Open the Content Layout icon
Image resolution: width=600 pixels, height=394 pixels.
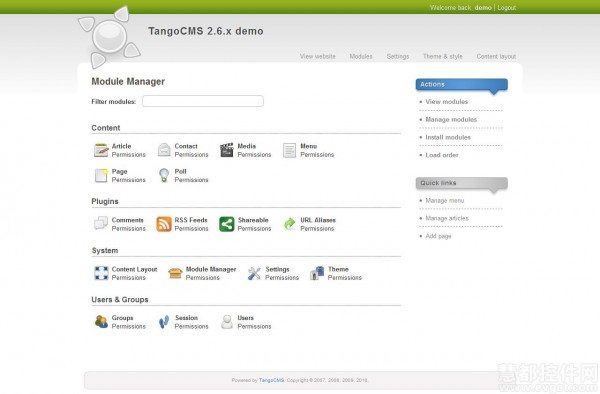click(x=101, y=273)
